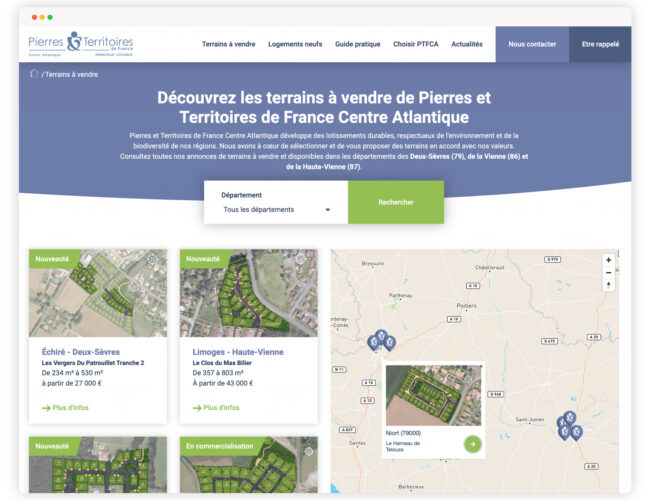This screenshot has width=650, height=500.
Task: Click the Terrains à vendre breadcrumb
Action: [71, 75]
